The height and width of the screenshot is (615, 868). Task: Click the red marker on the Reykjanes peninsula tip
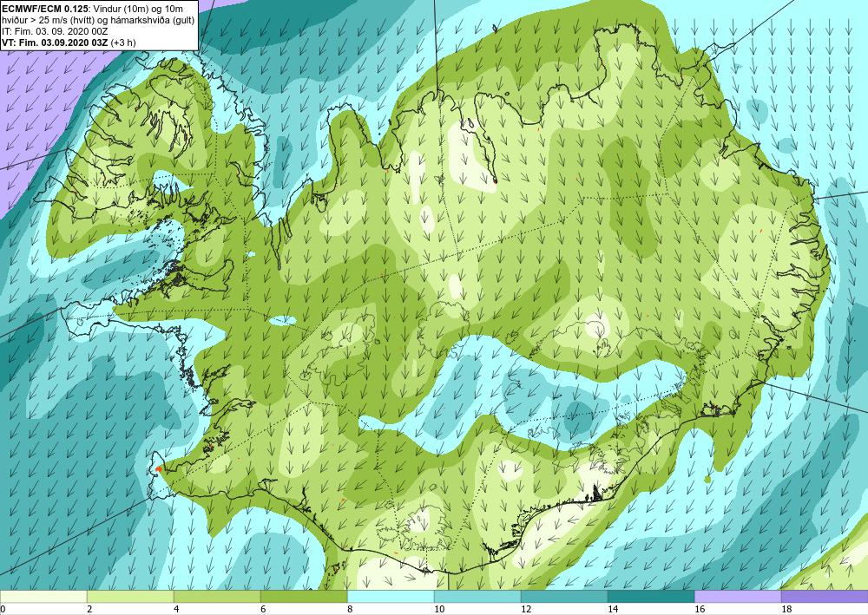pos(158,468)
